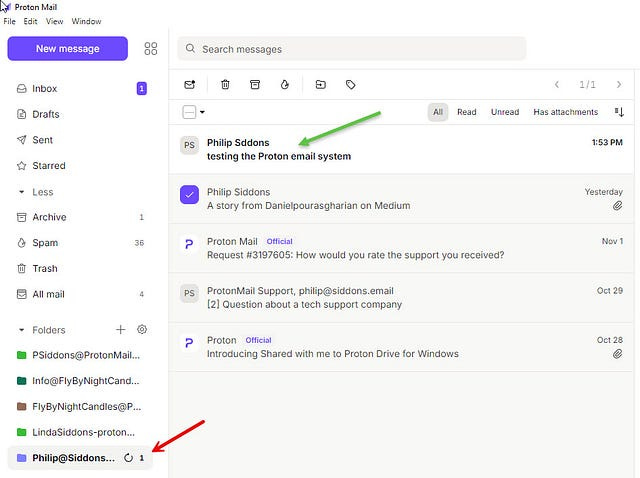640x478 pixels.
Task: Open the File menu
Action: [9, 21]
